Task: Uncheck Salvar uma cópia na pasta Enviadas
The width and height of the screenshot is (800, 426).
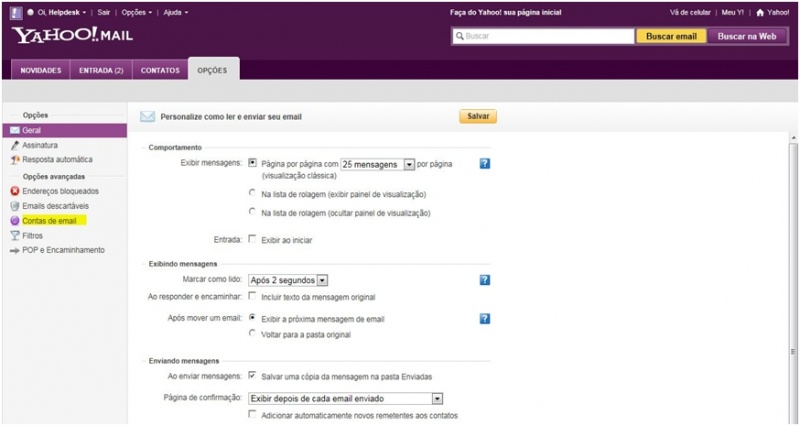Action: [252, 375]
